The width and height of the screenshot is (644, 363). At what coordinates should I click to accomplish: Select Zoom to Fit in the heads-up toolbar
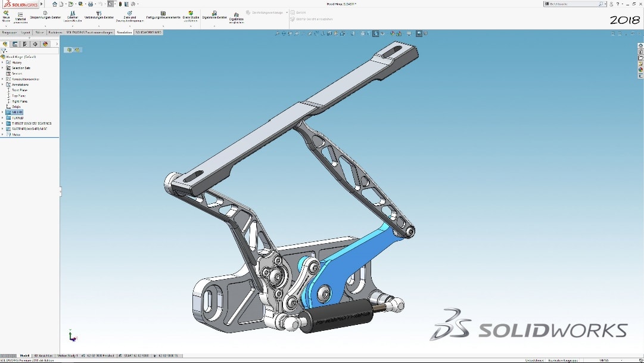pyautogui.click(x=278, y=33)
